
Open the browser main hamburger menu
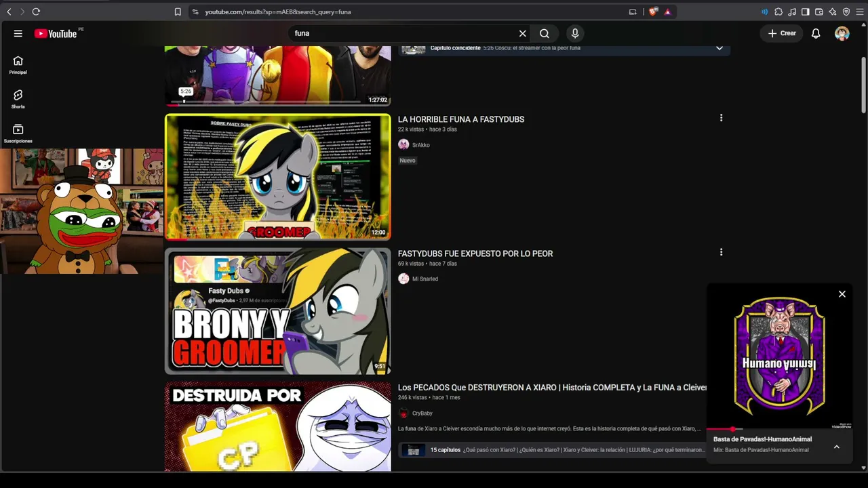point(859,12)
